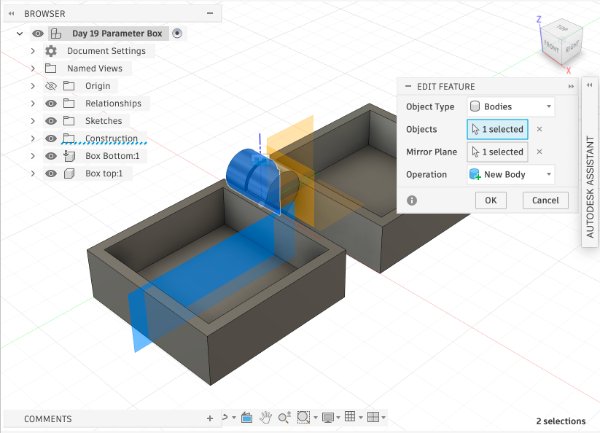Viewport: 600px width, 433px height.
Task: Open the Viewports dropdown arrow
Action: point(383,417)
